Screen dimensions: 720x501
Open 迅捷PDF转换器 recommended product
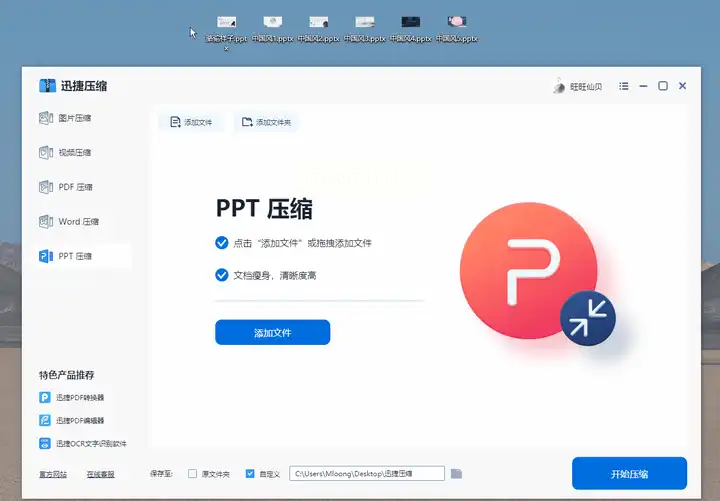pos(72,397)
